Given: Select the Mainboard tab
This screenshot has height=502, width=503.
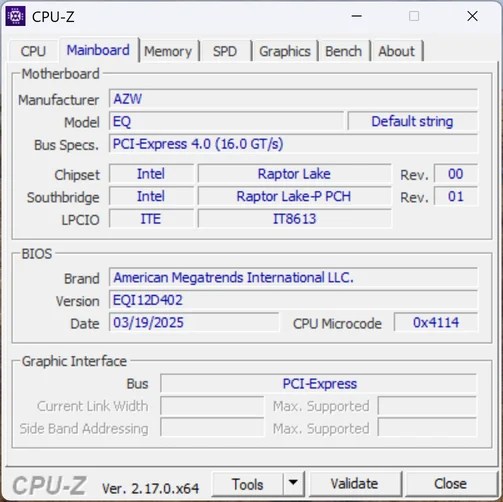Looking at the screenshot, I should click(98, 50).
